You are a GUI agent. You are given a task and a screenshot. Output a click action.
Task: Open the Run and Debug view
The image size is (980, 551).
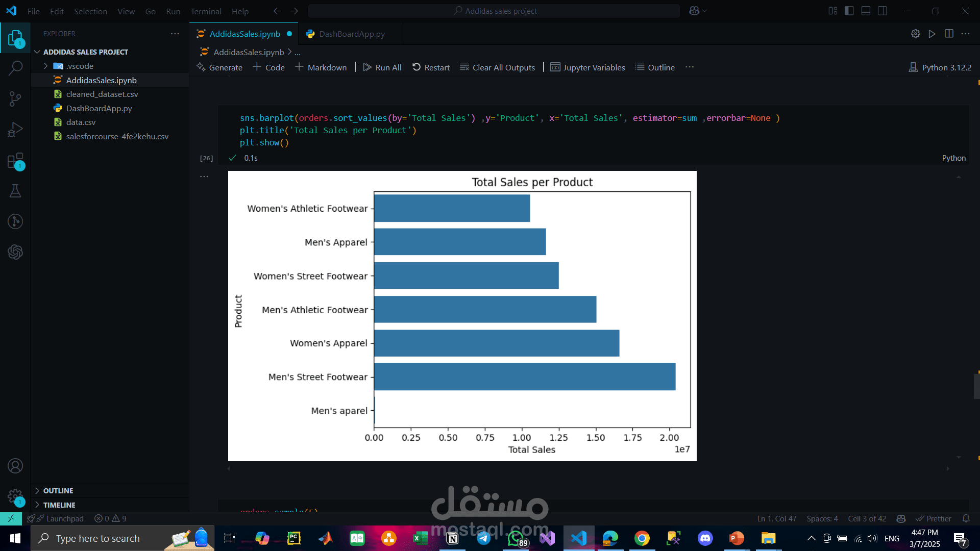[x=15, y=130]
